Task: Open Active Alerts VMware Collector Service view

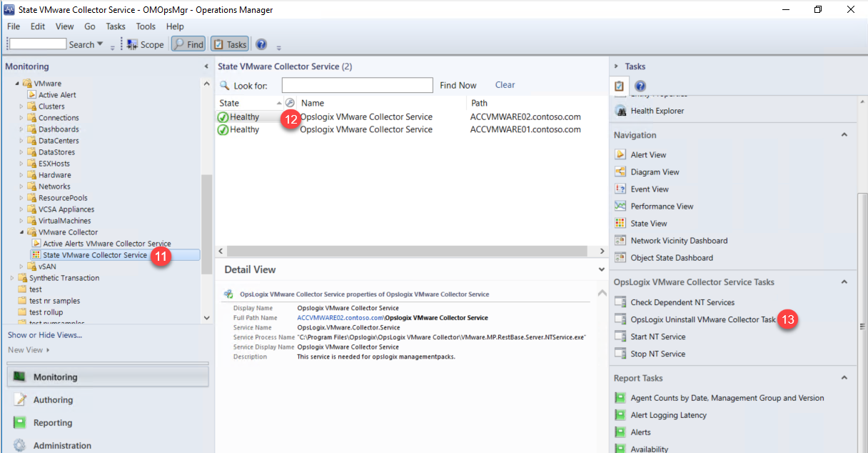Action: click(x=106, y=244)
